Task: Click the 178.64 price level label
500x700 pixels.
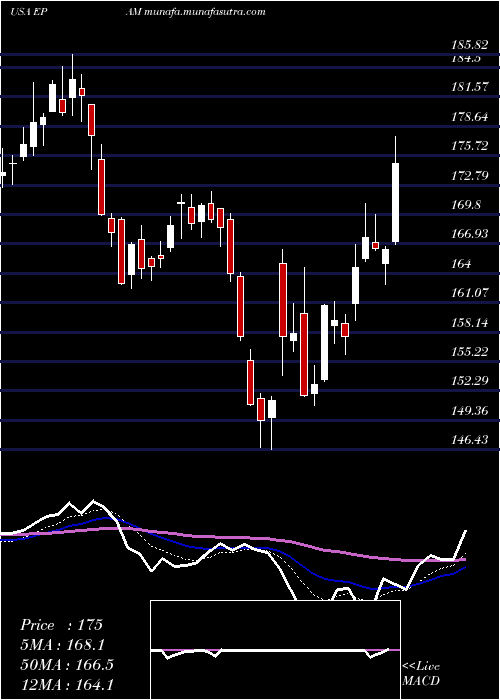Action: click(470, 117)
